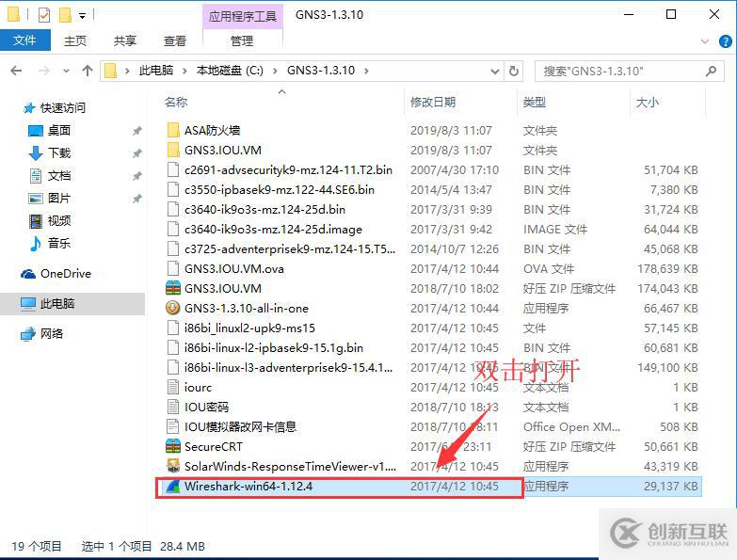Switch to the 主页 ribbon tab
Image resolution: width=737 pixels, height=560 pixels.
[x=75, y=40]
